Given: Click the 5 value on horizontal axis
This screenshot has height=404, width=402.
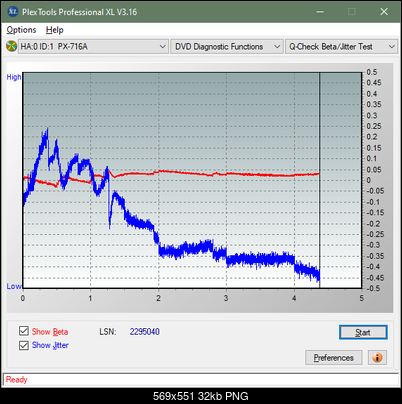Looking at the screenshot, I should click(361, 298).
